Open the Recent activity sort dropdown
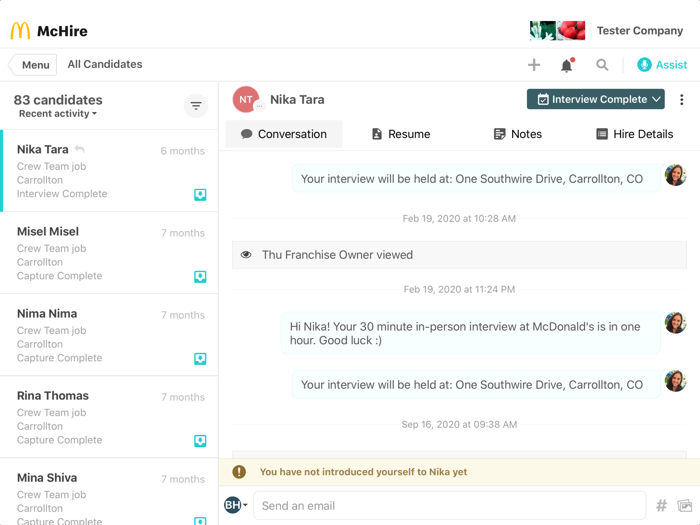 (58, 114)
